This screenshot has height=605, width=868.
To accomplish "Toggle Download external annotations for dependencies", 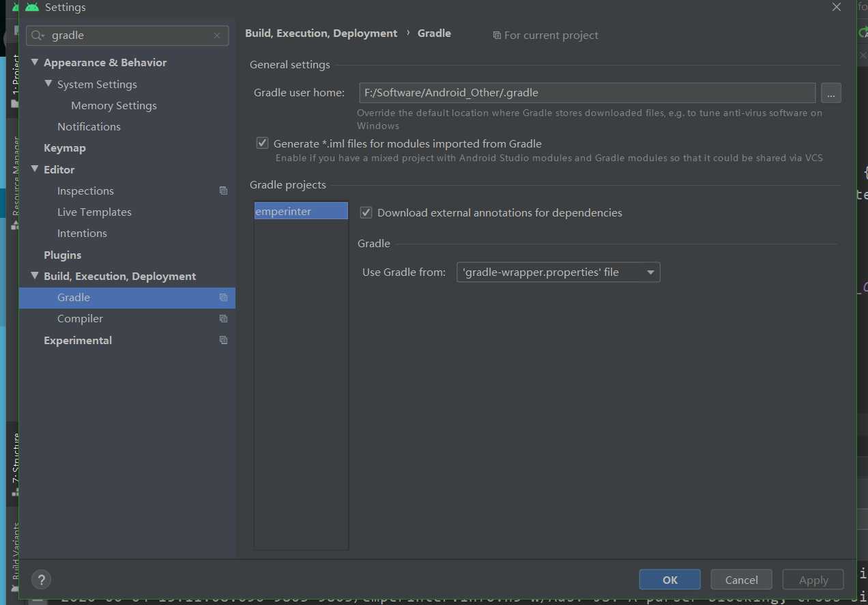I will (x=366, y=212).
